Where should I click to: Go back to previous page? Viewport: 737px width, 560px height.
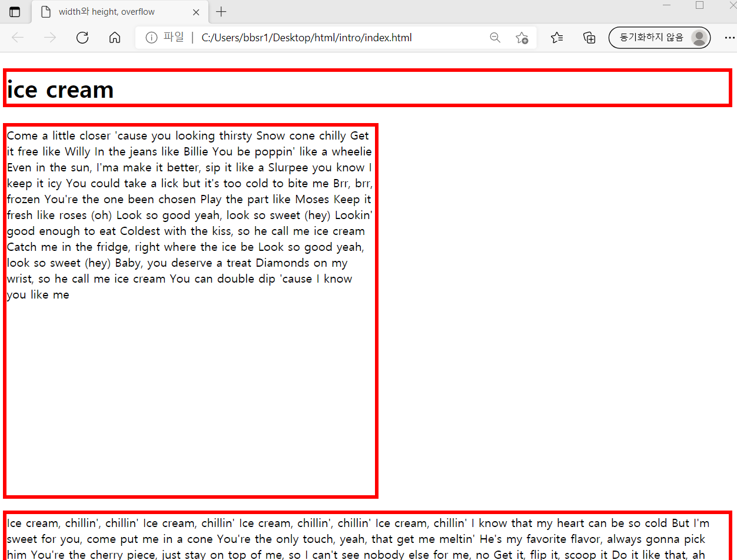pyautogui.click(x=18, y=38)
